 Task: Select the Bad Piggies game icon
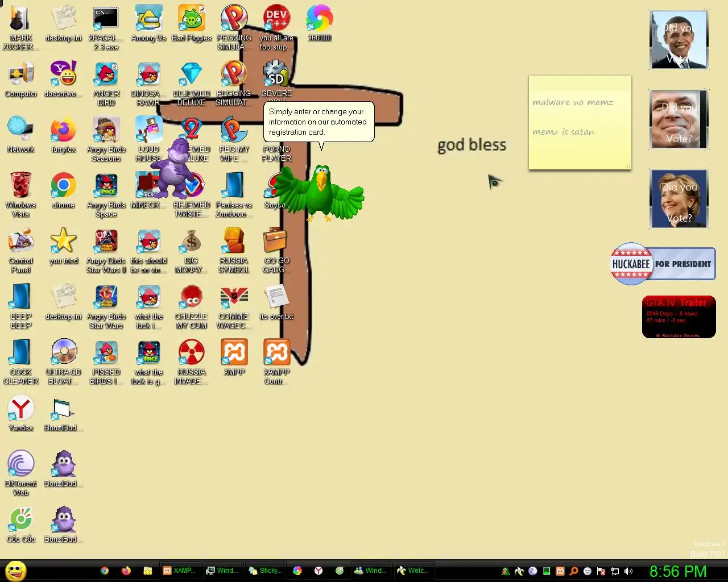pyautogui.click(x=192, y=23)
